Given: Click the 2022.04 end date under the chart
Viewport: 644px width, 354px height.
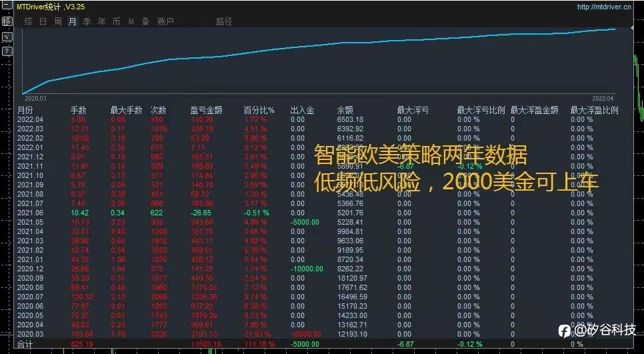Looking at the screenshot, I should [603, 99].
